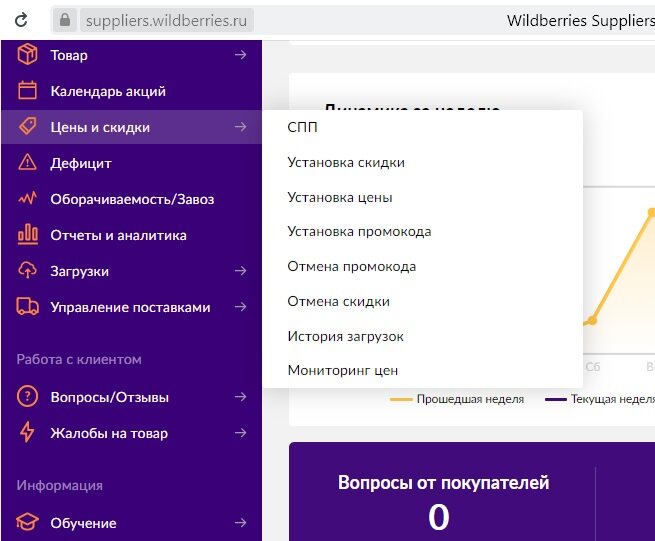The height and width of the screenshot is (541, 655).
Task: Click the padlock site security icon
Action: 65,20
